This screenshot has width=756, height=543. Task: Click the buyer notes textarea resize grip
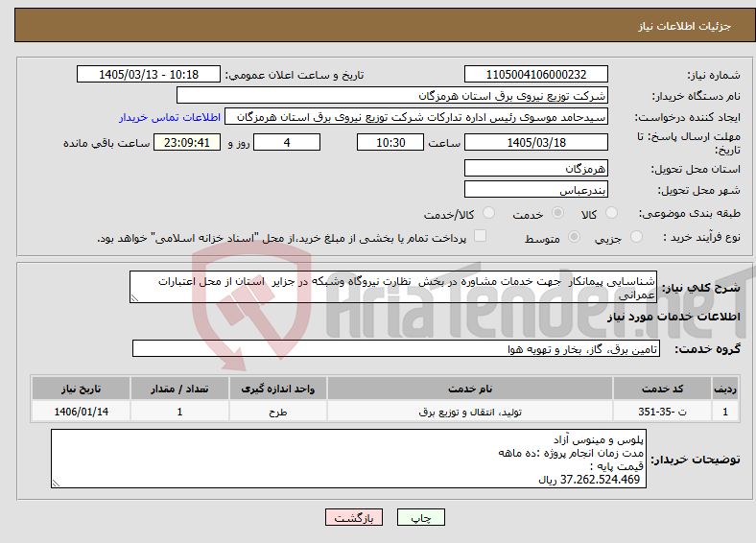click(x=56, y=484)
